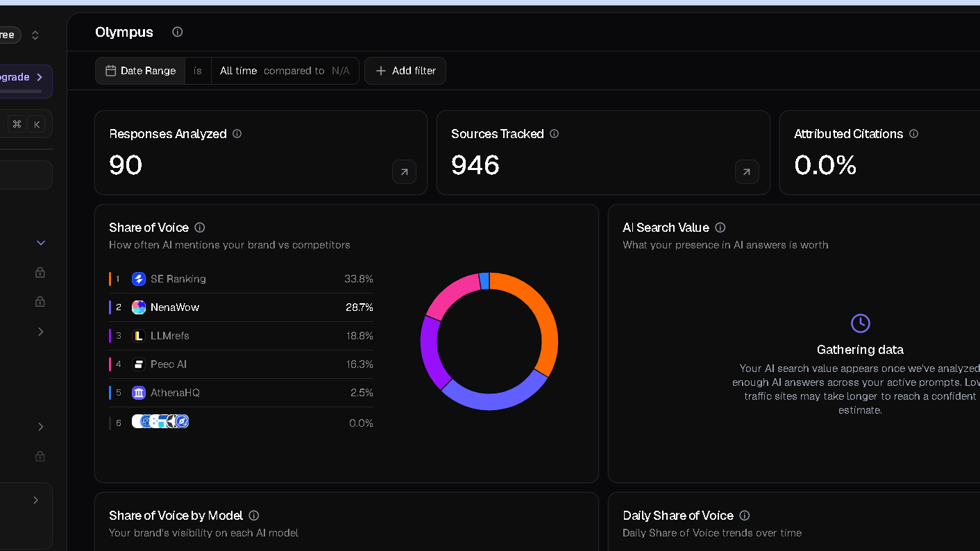Screen dimensions: 980x551
Task: Click the 28.7% share value
Action: coord(360,307)
